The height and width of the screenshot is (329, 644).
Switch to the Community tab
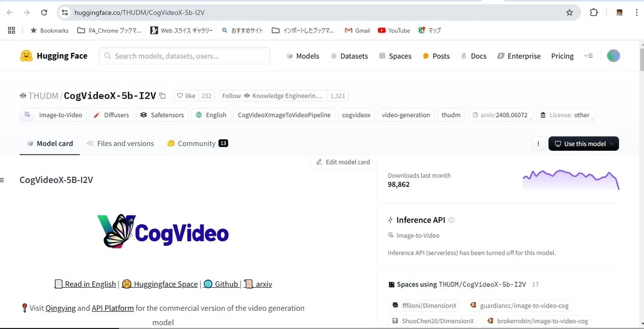197,144
